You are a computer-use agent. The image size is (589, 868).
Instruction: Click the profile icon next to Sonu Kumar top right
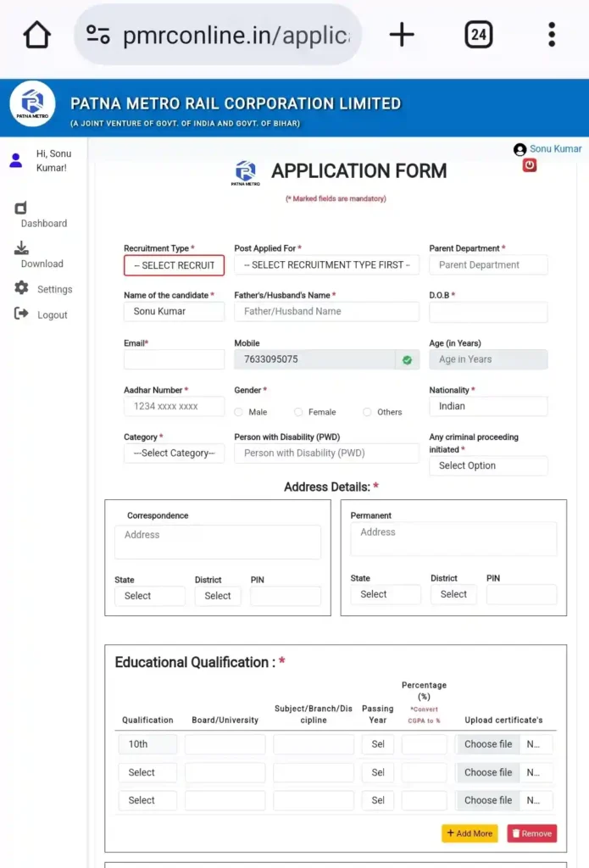point(520,149)
